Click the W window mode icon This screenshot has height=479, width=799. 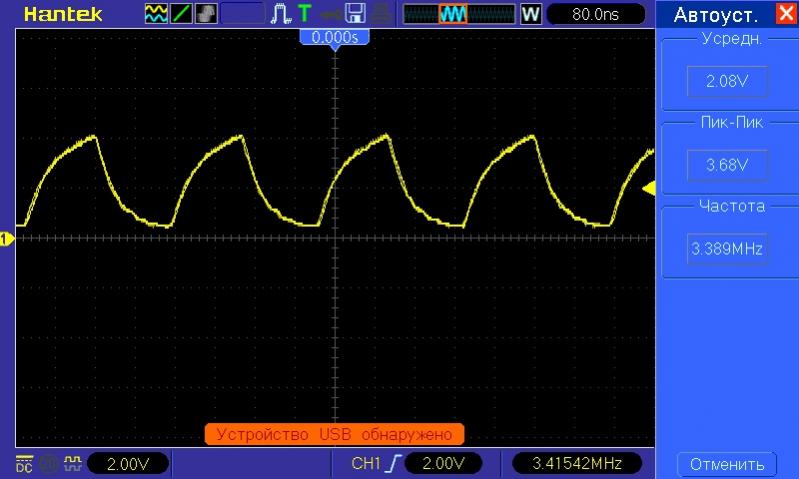(x=530, y=14)
